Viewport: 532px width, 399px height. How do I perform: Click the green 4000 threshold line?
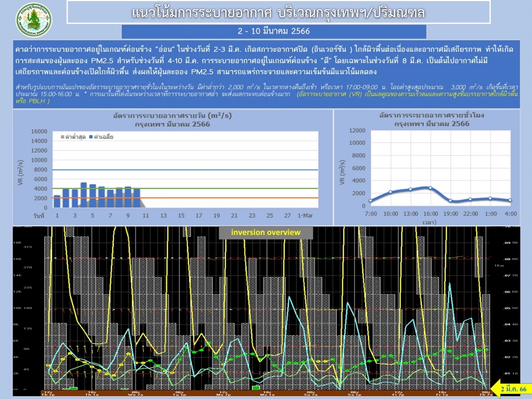pyautogui.click(x=234, y=189)
